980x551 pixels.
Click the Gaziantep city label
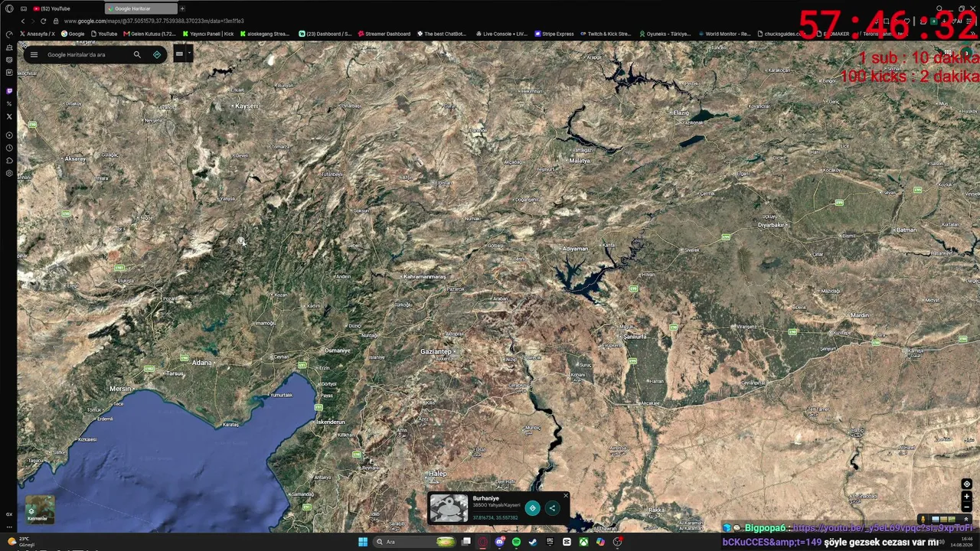coord(436,351)
